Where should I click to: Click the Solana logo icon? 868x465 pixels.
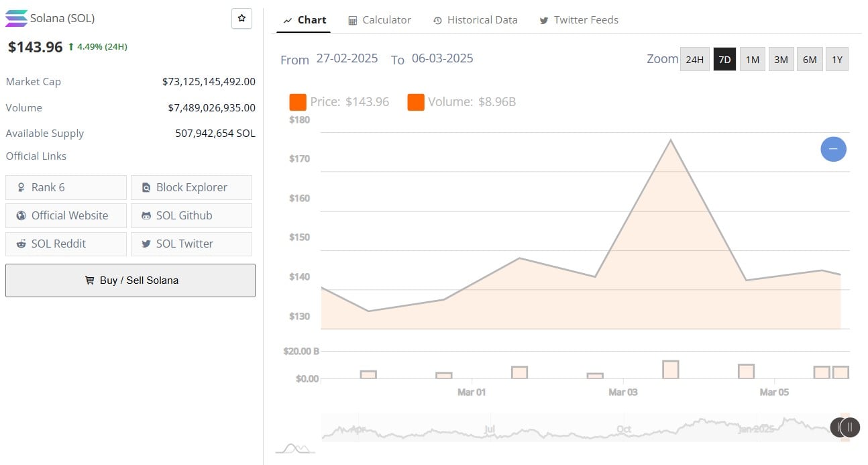(x=16, y=19)
